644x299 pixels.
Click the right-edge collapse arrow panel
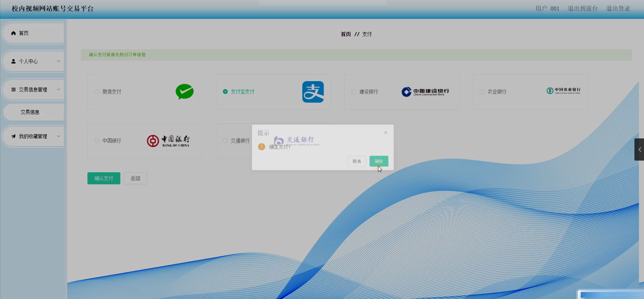coord(639,149)
